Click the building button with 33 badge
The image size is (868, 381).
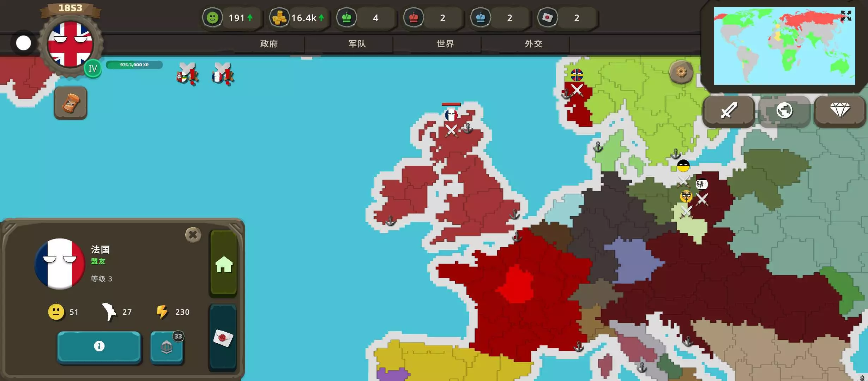[x=167, y=347]
